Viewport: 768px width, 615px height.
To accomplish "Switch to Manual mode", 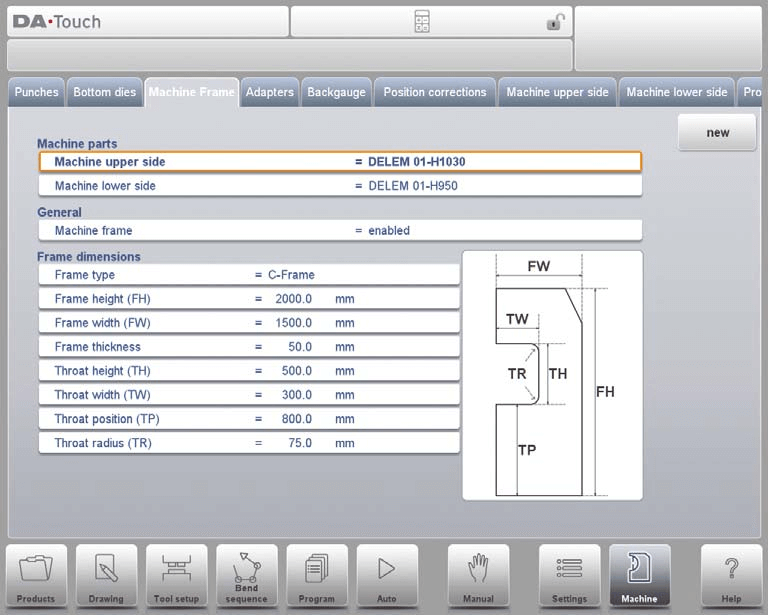I will tap(479, 576).
